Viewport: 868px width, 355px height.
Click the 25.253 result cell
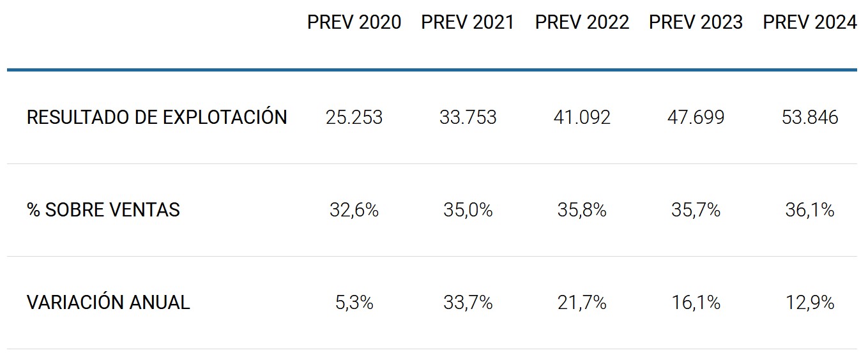pos(354,117)
